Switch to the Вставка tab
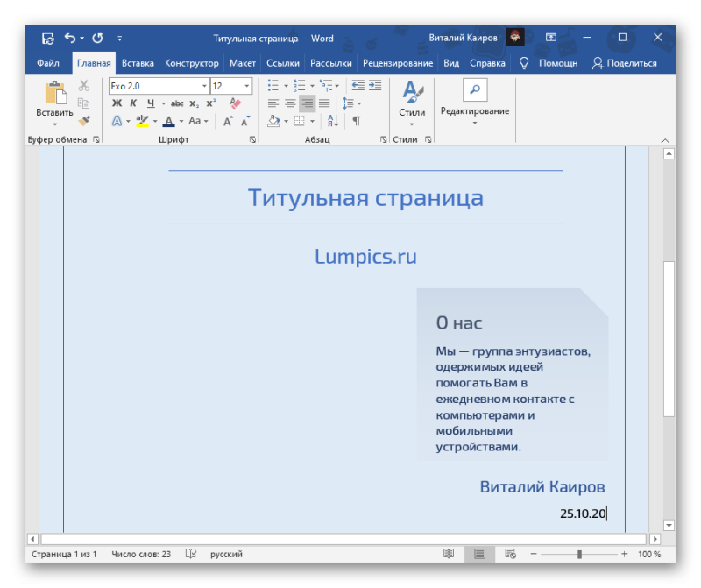The image size is (701, 588). [138, 63]
